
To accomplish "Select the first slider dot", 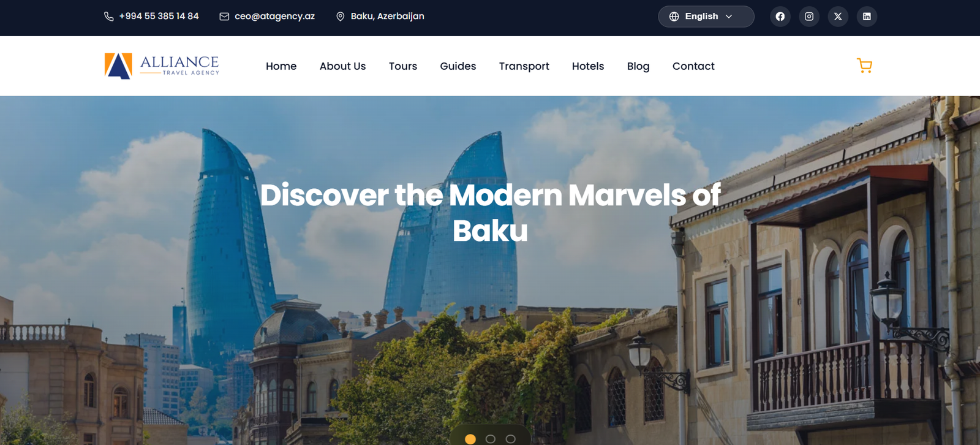I will (x=470, y=439).
